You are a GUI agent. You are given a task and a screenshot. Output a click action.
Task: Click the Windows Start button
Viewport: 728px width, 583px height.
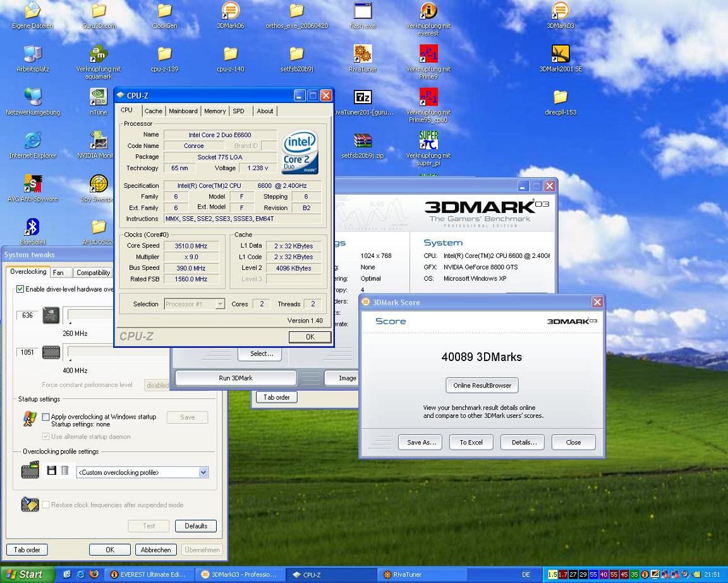coord(27,575)
